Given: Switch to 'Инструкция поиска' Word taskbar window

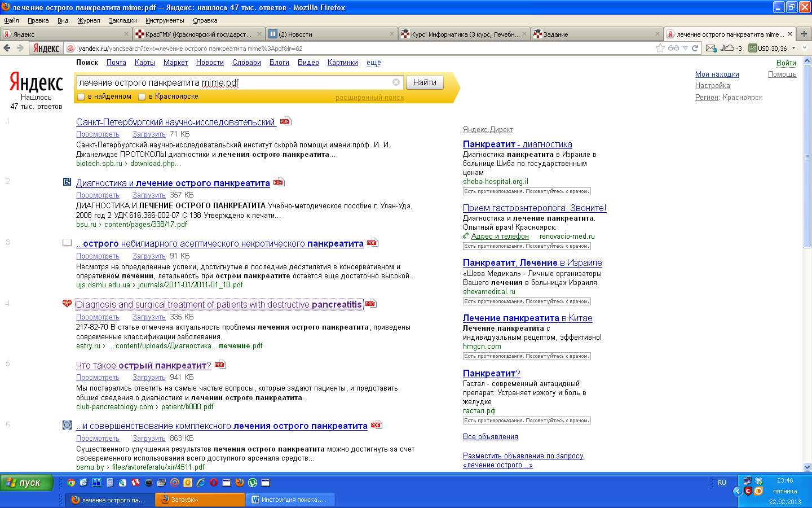Looking at the screenshot, I should point(291,500).
